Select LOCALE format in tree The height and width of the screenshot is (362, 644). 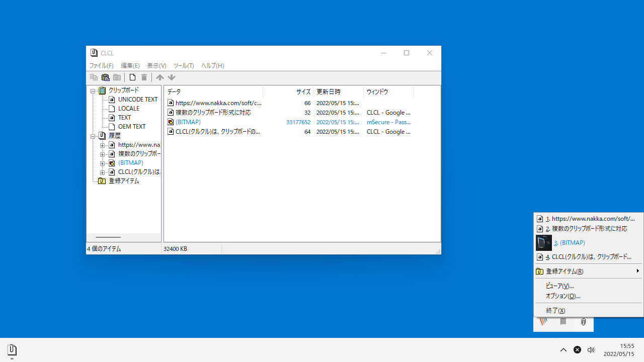tap(129, 109)
